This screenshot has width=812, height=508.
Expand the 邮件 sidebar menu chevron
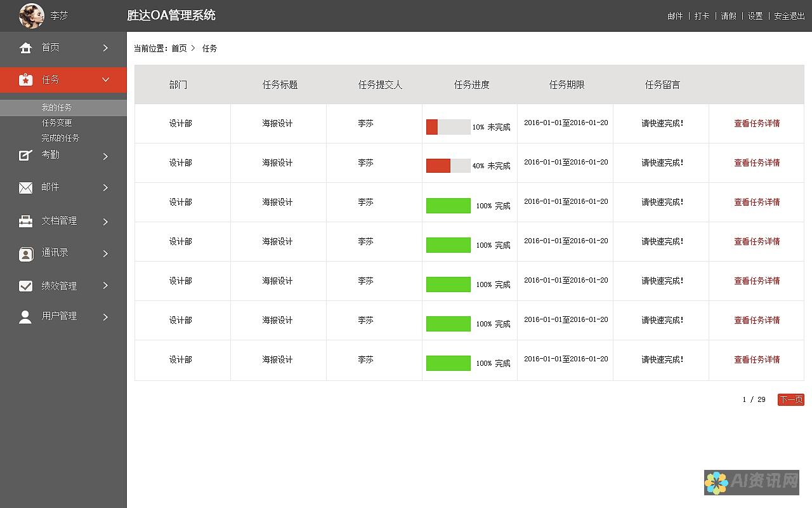pos(105,188)
